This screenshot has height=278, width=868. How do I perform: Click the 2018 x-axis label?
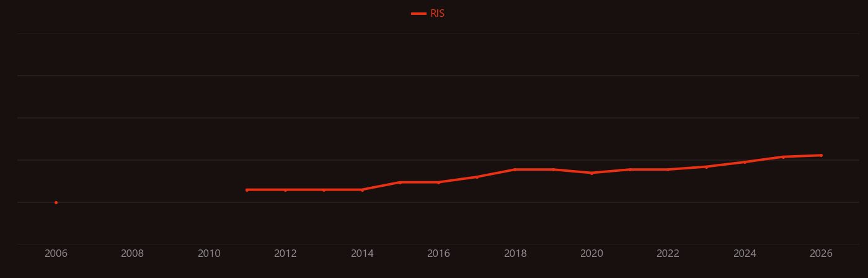tap(515, 254)
